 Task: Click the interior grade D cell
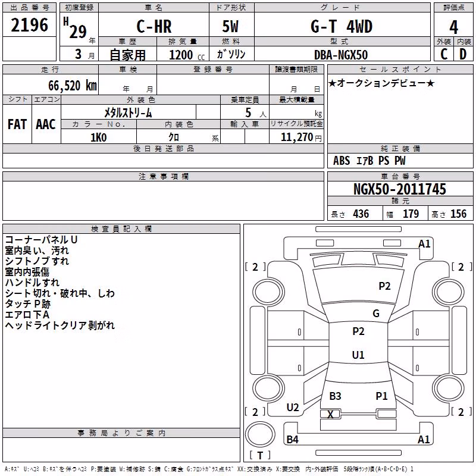(x=464, y=54)
